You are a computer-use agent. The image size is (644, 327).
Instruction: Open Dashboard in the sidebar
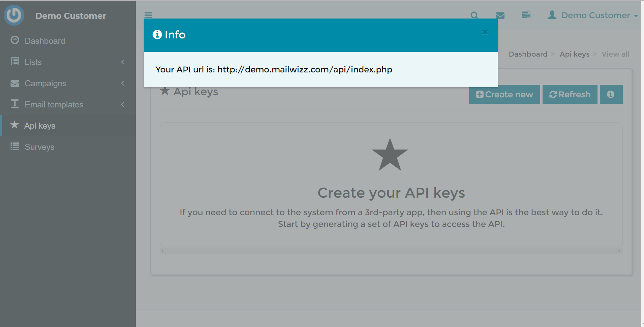(x=68, y=41)
